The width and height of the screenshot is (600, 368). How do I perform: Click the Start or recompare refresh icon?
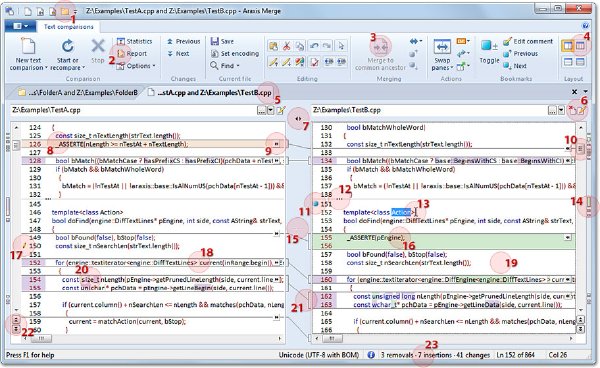pyautogui.click(x=68, y=46)
